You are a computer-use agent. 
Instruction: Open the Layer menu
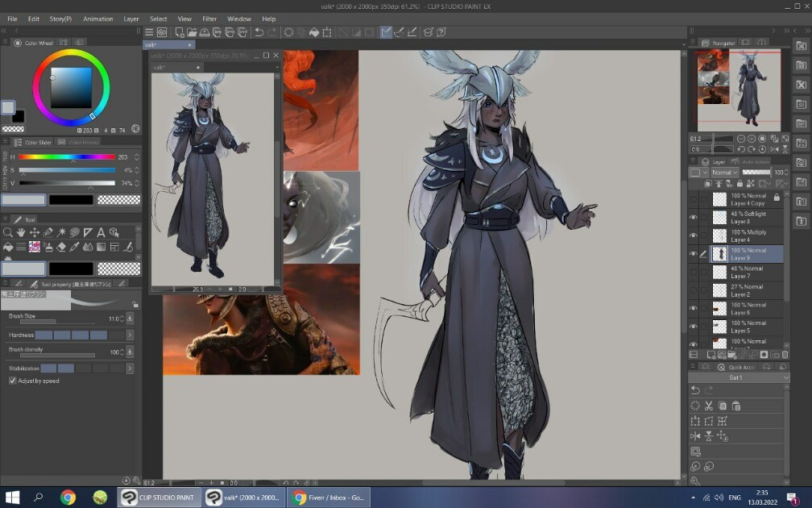pos(131,19)
